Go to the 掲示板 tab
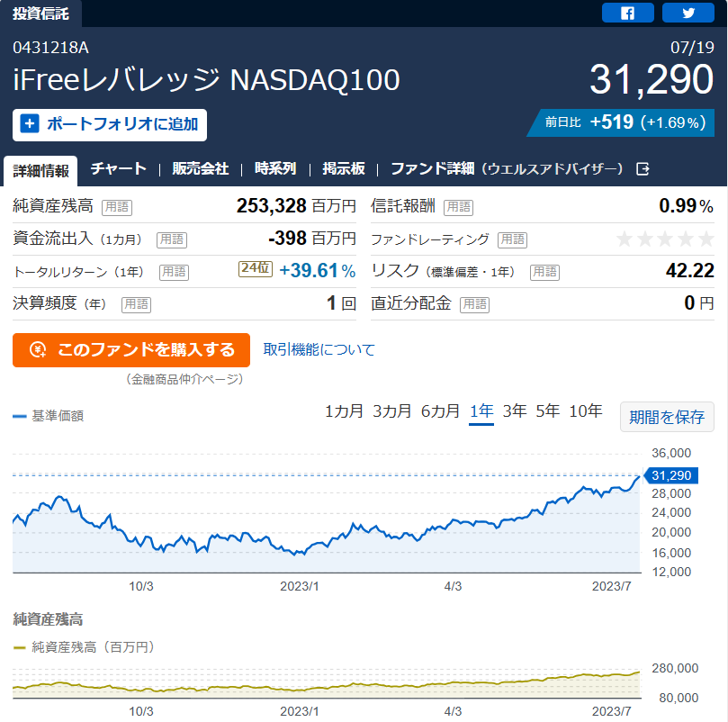 344,168
